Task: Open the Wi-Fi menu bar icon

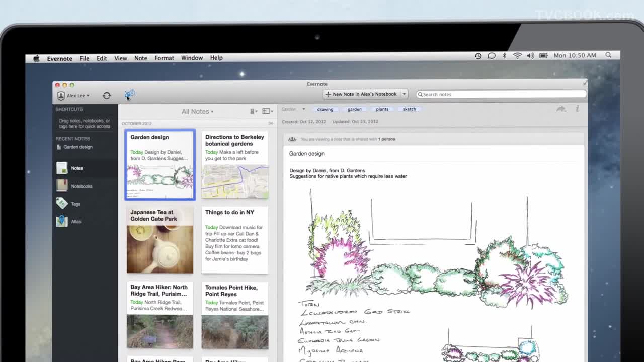Action: pyautogui.click(x=517, y=56)
